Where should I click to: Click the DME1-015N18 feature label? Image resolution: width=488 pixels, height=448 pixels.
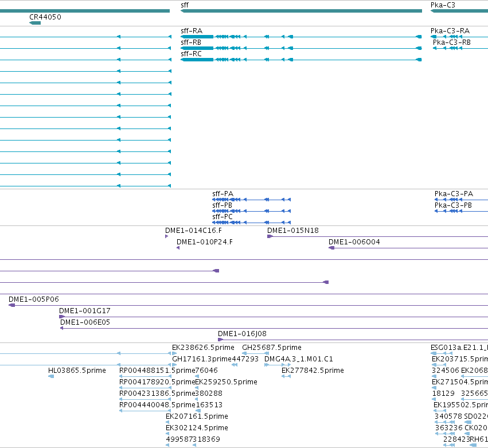pyautogui.click(x=293, y=231)
